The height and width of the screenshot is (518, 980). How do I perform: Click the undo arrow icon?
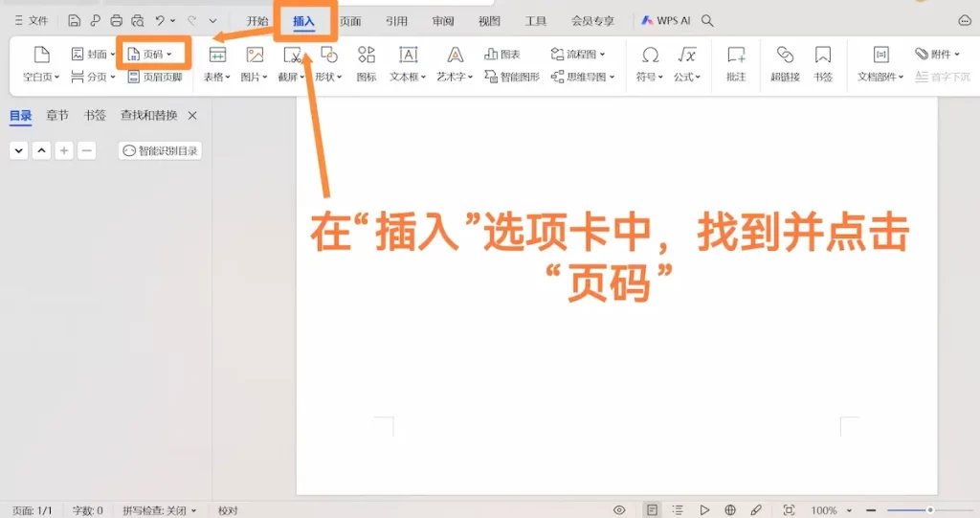[160, 21]
